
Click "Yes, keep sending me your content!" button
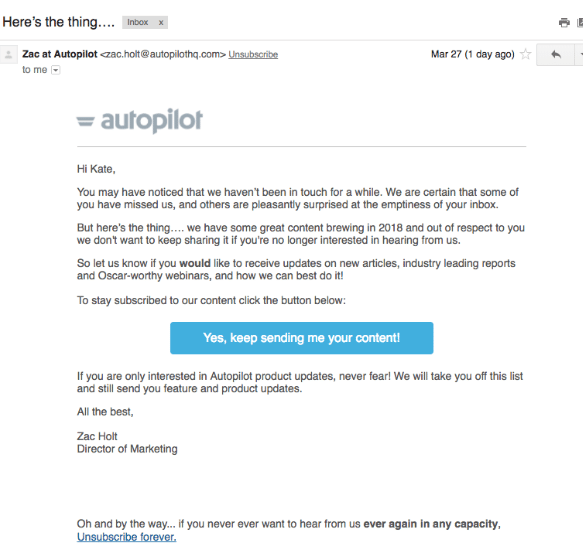(x=302, y=338)
